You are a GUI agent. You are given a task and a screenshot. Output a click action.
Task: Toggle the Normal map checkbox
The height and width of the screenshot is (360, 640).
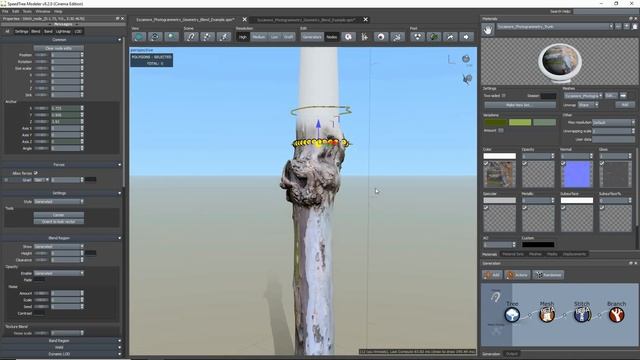coord(563,163)
